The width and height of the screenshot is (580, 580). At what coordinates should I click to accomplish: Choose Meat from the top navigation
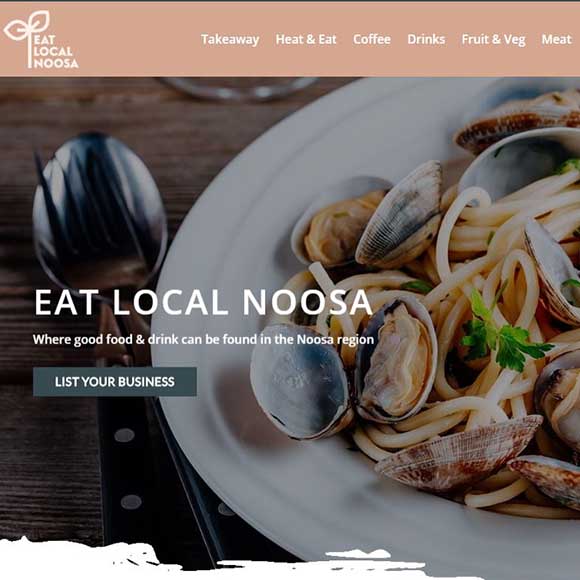coord(556,40)
